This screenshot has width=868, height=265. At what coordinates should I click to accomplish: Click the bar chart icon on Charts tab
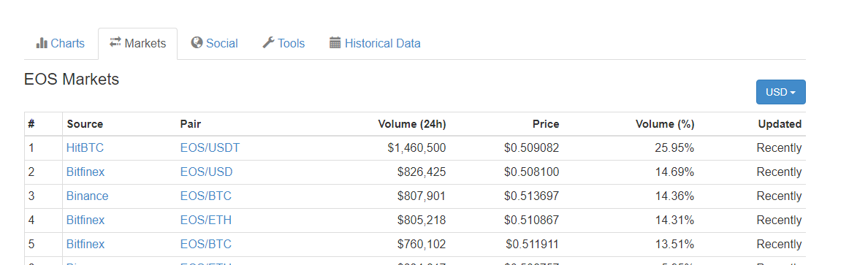tap(42, 43)
